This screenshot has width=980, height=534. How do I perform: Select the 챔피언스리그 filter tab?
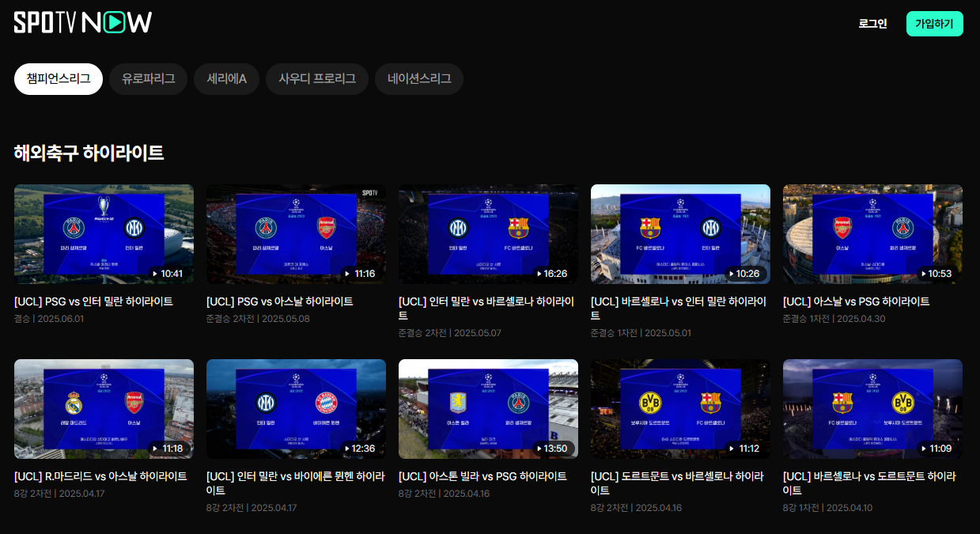pos(58,78)
